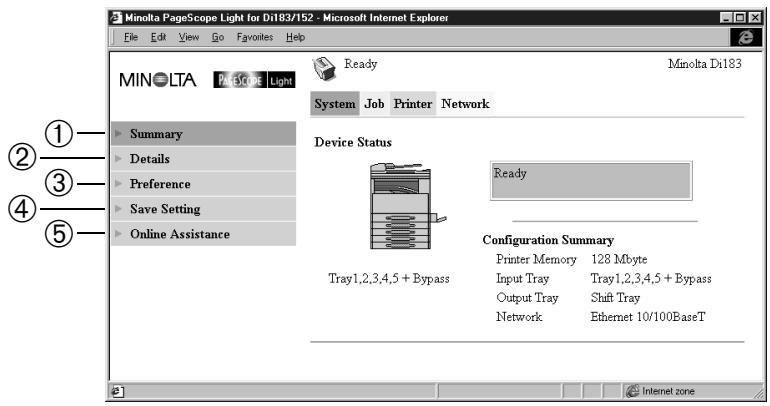Screen dimensions: 770x406
Task: Click the PageScope Light logo
Action: [254, 80]
